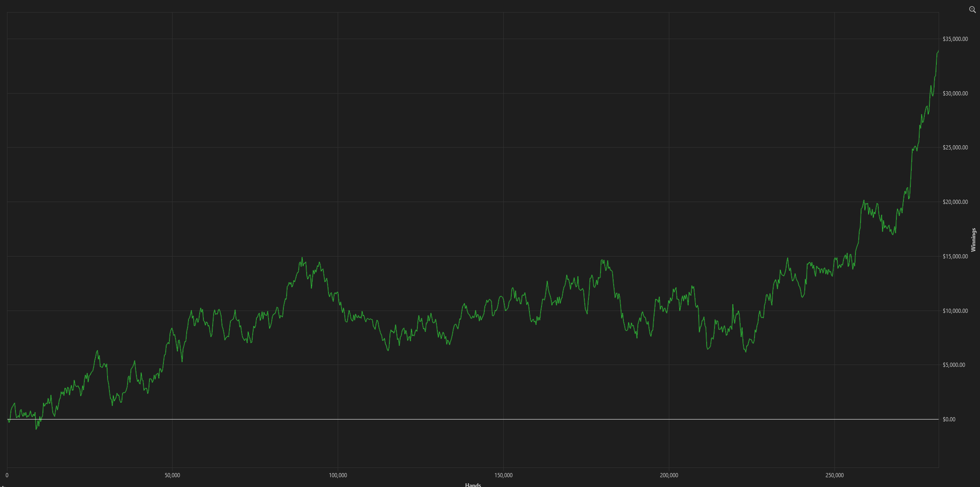
Task: Click the $5,000.00 axis label
Action: 954,365
